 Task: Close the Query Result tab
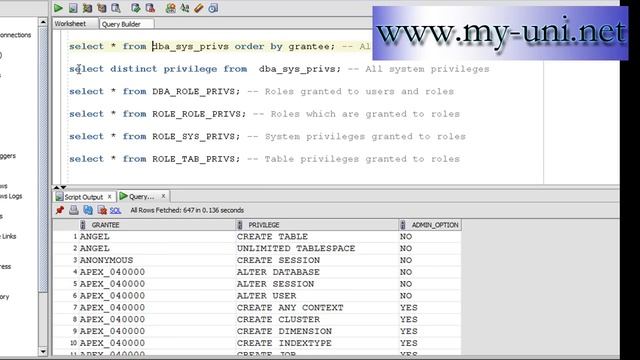pos(163,196)
